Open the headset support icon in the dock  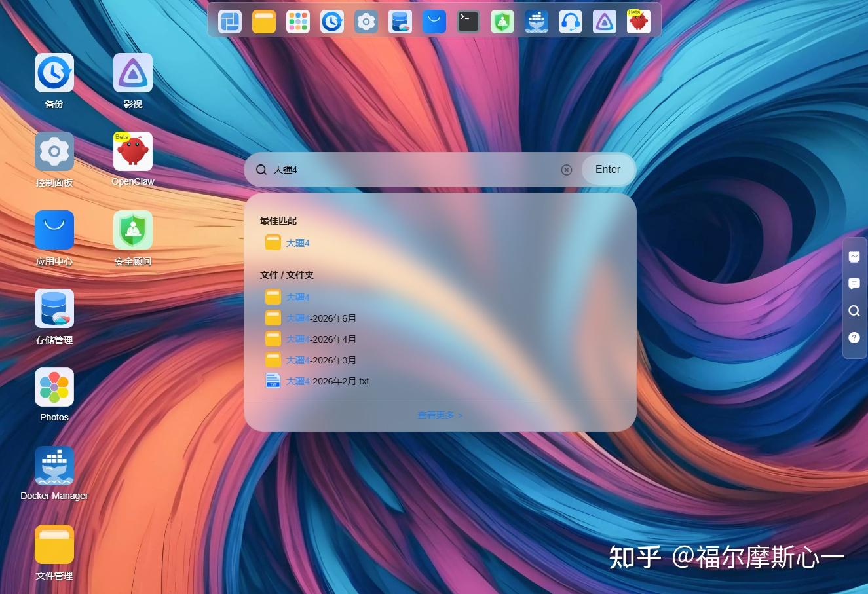coord(571,22)
